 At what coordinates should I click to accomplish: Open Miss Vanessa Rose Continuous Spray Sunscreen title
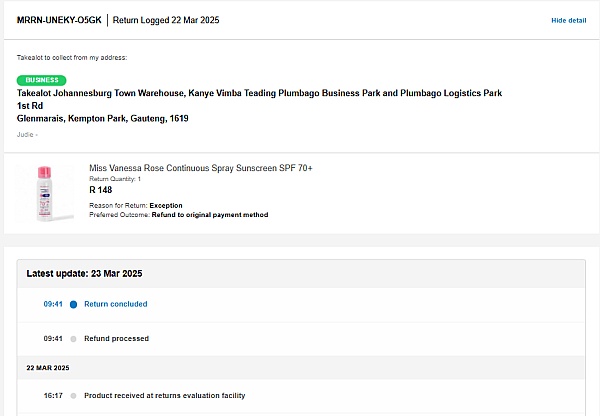point(201,168)
